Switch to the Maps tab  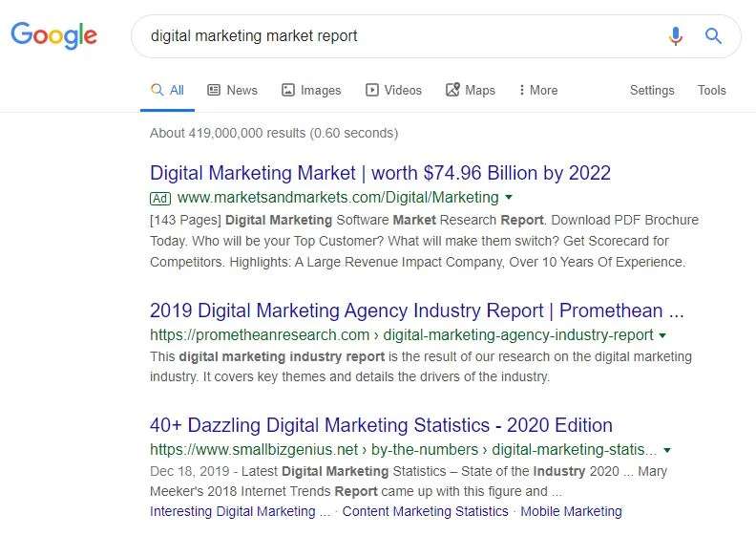click(471, 90)
